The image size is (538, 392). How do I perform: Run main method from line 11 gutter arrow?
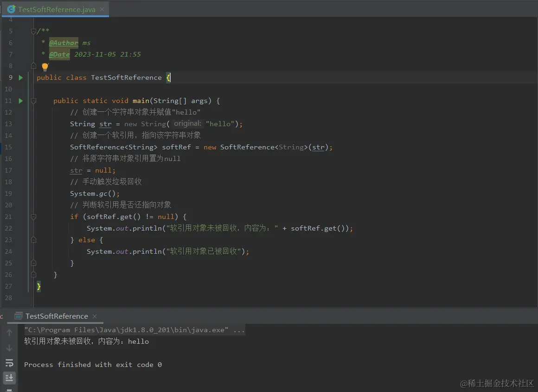pyautogui.click(x=20, y=101)
